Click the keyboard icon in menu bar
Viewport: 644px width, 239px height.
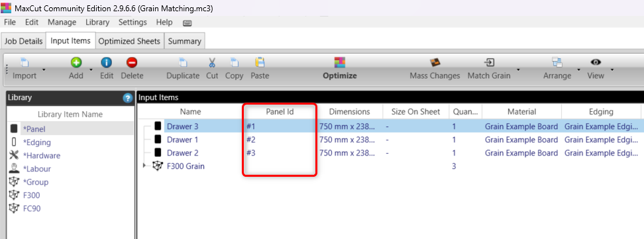tap(187, 23)
